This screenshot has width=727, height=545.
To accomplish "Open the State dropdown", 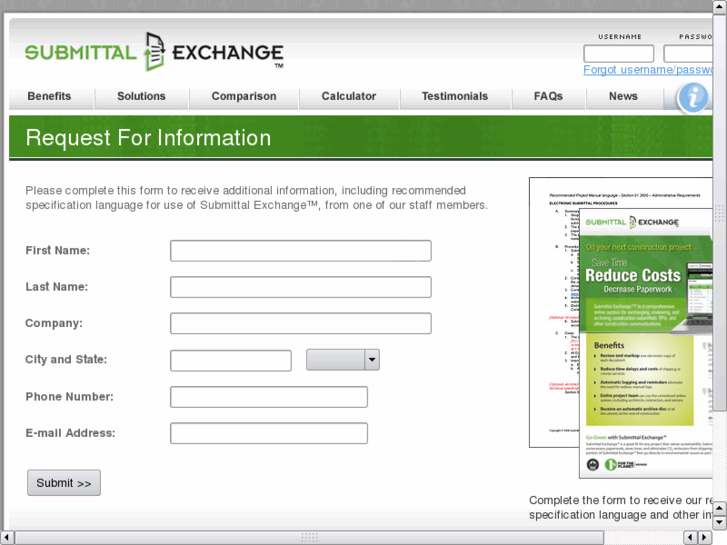I will click(343, 360).
